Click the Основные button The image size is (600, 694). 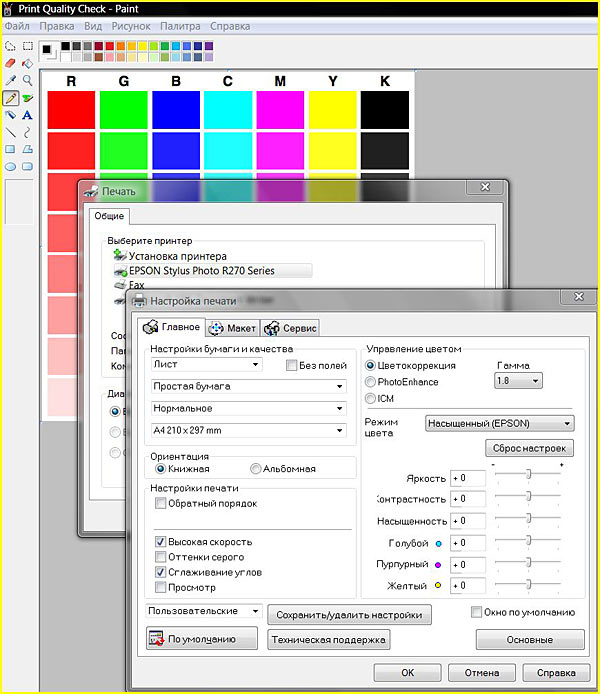(x=530, y=640)
